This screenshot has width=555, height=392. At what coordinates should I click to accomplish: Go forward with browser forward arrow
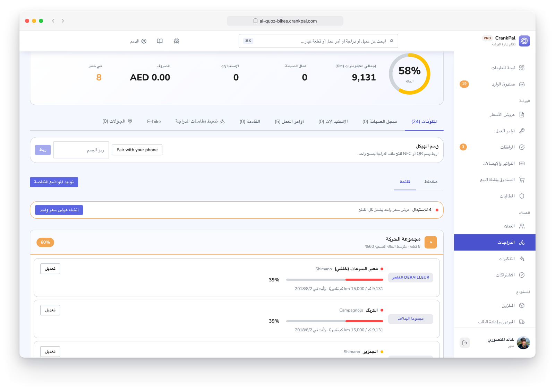pyautogui.click(x=63, y=21)
